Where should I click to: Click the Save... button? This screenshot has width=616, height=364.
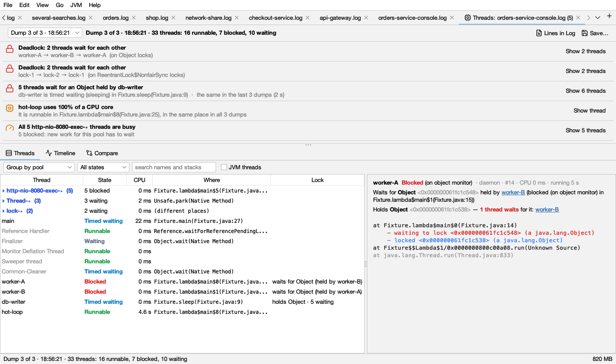point(595,33)
